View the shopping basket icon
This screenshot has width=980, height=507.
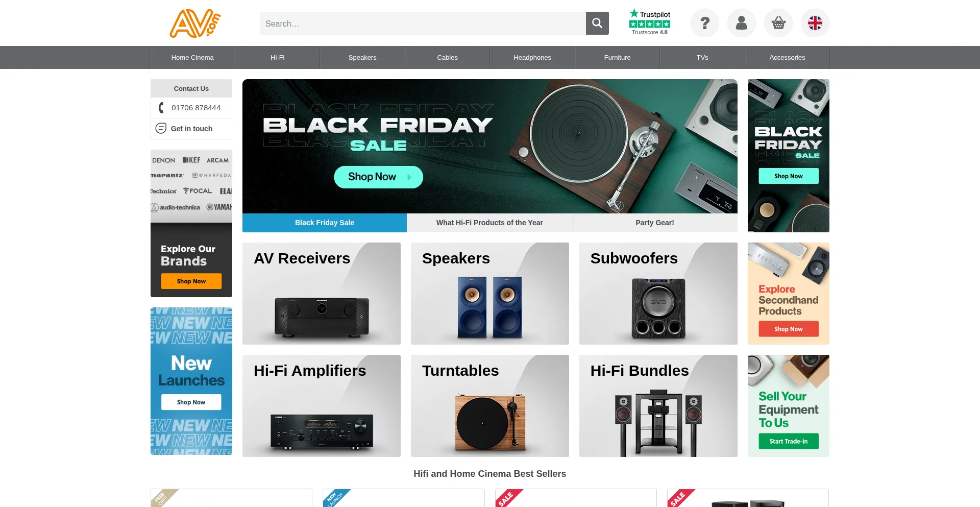778,23
